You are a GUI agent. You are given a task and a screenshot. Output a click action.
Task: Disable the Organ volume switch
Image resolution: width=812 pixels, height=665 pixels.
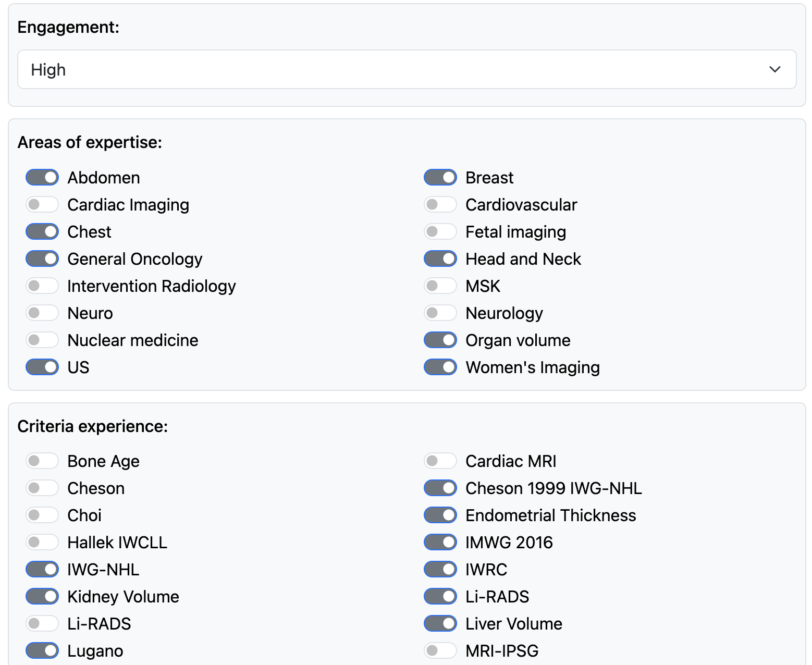(440, 340)
